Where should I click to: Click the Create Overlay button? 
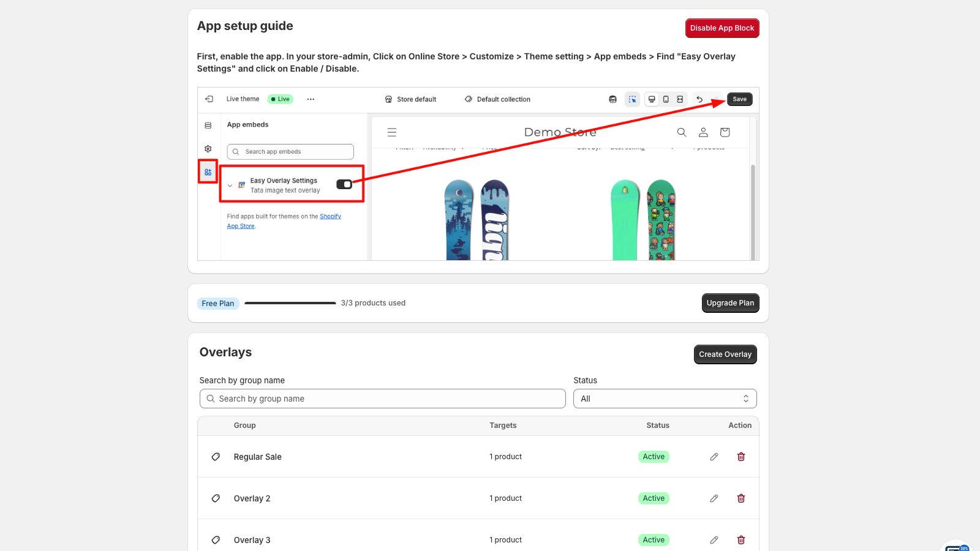pos(725,354)
